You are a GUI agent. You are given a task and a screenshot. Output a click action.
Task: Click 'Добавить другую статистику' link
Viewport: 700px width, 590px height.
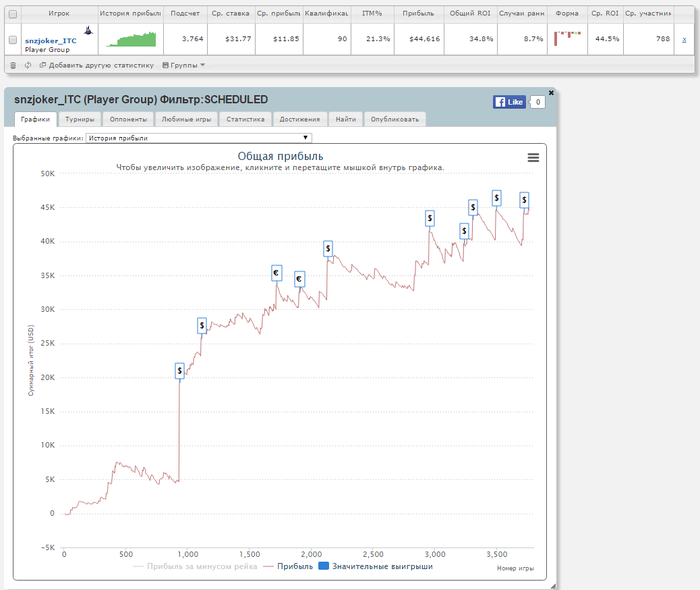point(96,65)
